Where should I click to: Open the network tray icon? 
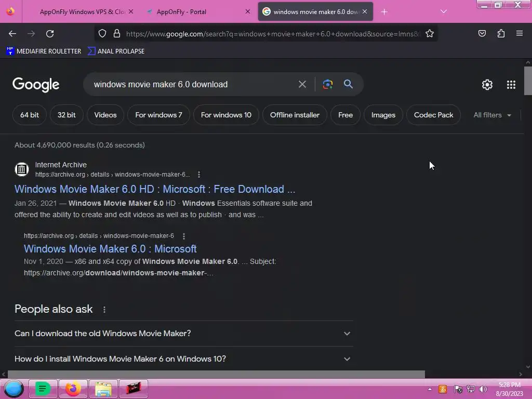470,389
